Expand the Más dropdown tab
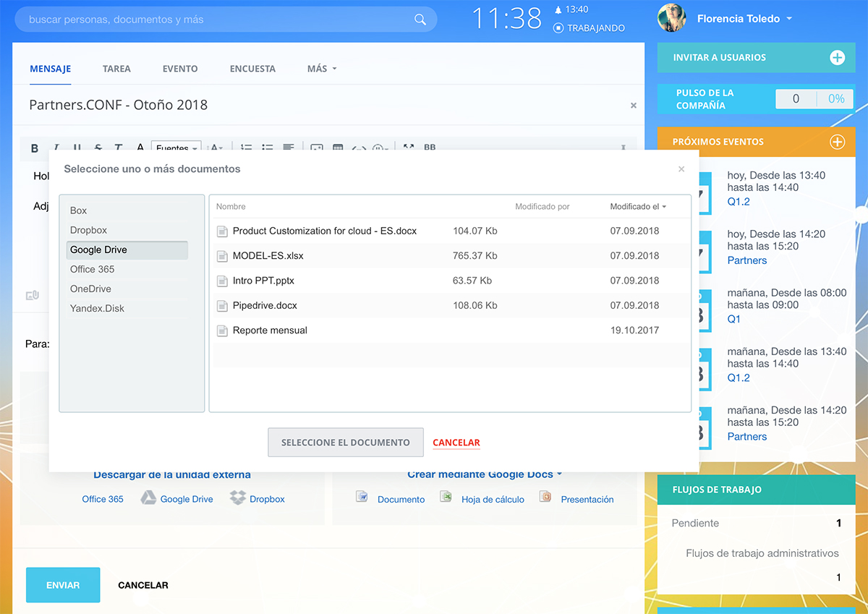Viewport: 868px width, 614px height. coord(321,69)
